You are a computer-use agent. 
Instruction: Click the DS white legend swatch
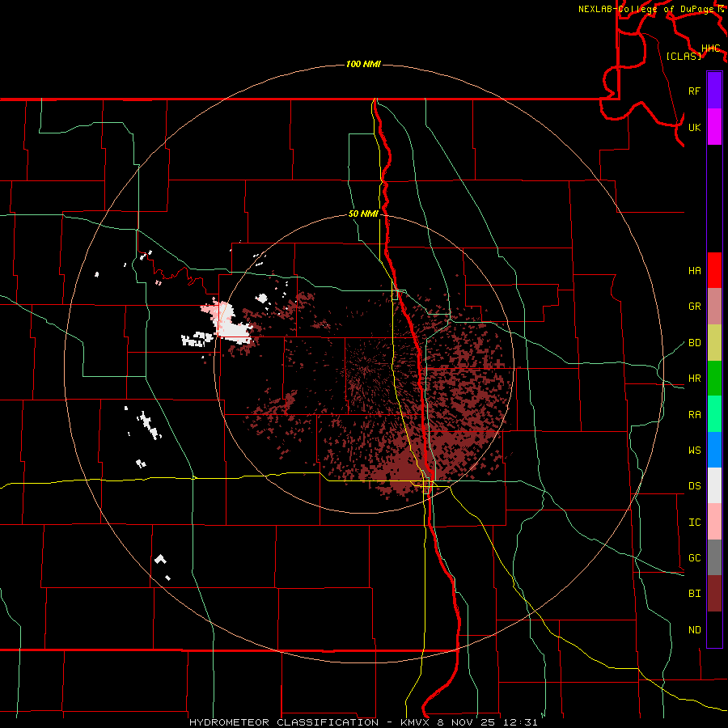[714, 485]
